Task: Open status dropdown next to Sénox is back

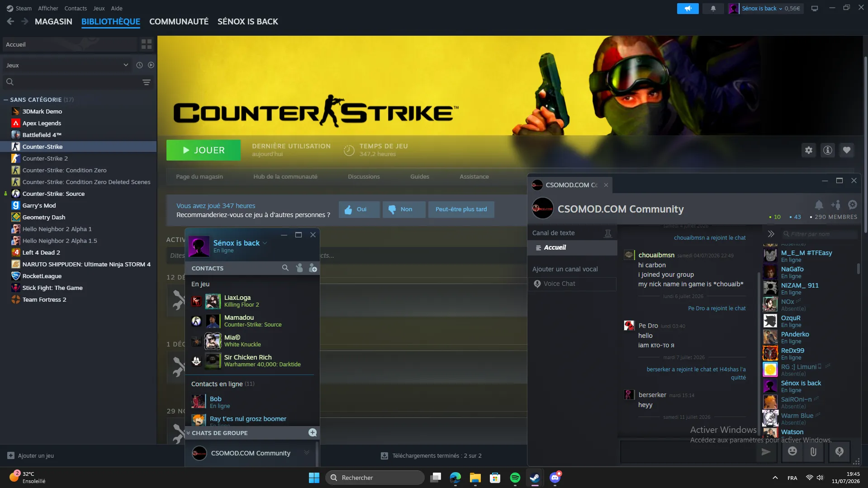Action: [x=265, y=243]
